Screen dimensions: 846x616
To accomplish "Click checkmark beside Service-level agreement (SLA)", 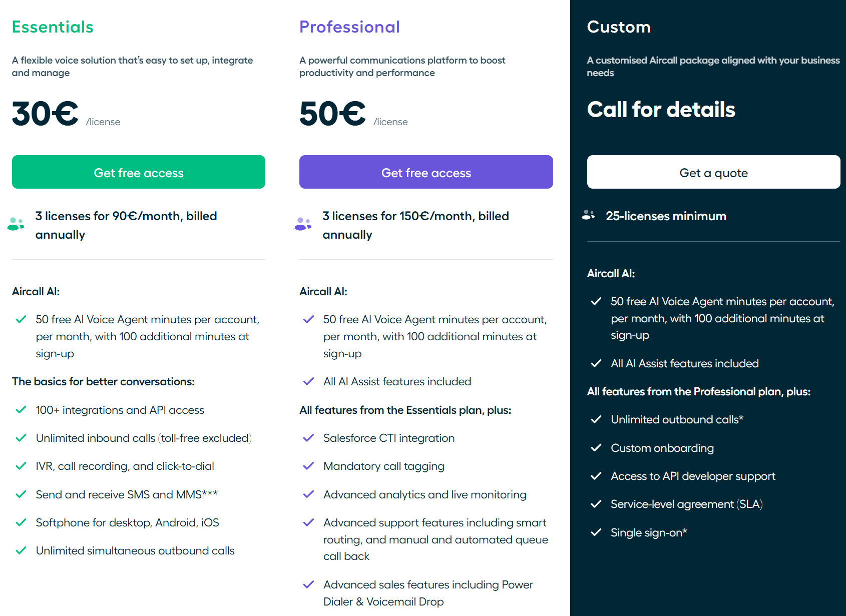I will (x=596, y=504).
